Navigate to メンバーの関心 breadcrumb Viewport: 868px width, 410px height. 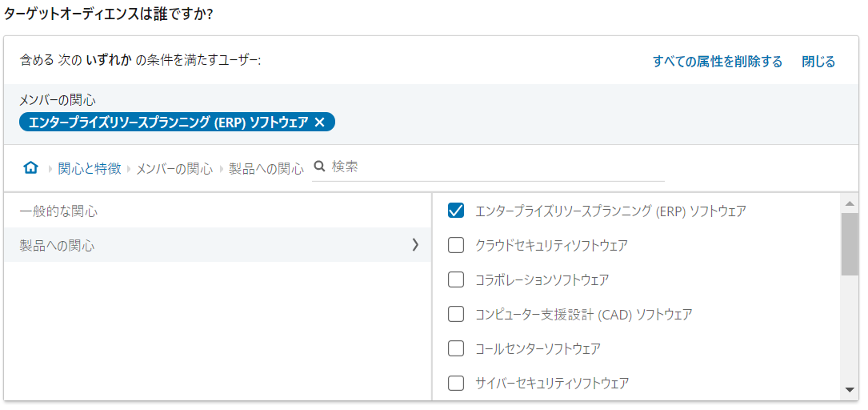coord(174,168)
